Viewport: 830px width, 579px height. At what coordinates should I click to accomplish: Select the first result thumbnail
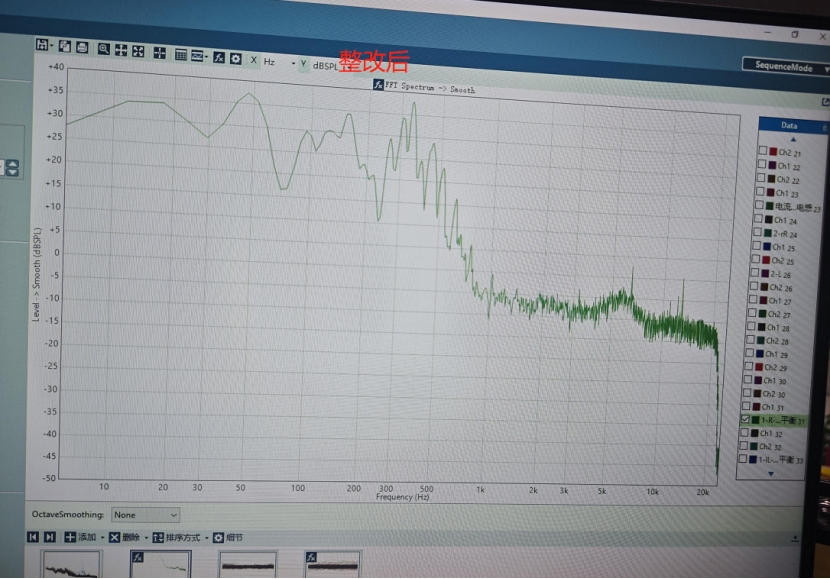coord(71,564)
